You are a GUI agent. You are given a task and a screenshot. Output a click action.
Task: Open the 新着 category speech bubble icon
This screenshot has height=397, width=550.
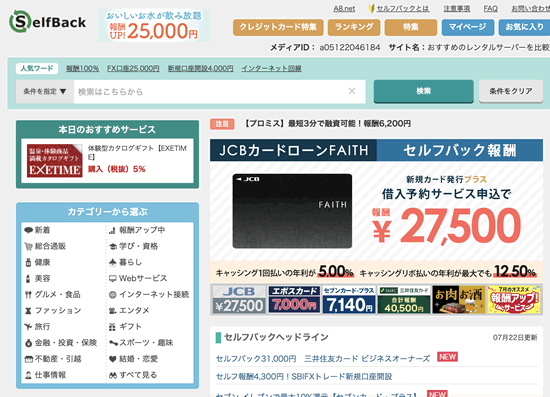(x=28, y=230)
